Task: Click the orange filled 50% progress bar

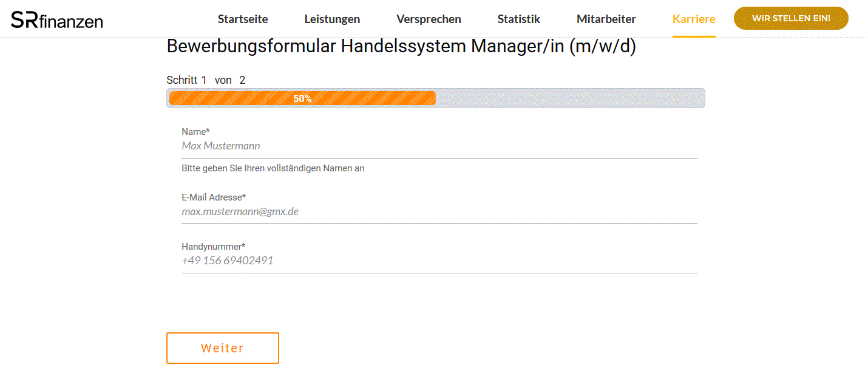Action: click(x=302, y=98)
